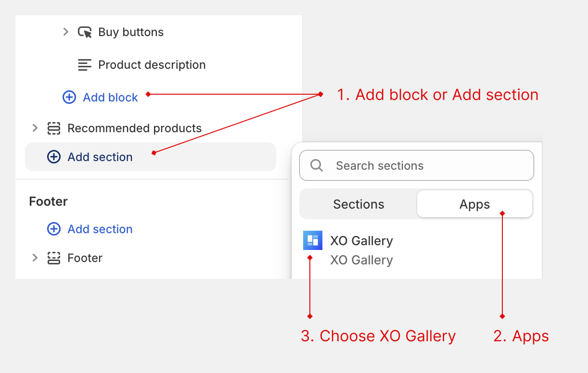Expand the Footer section chevron
588x373 pixels.
(35, 258)
